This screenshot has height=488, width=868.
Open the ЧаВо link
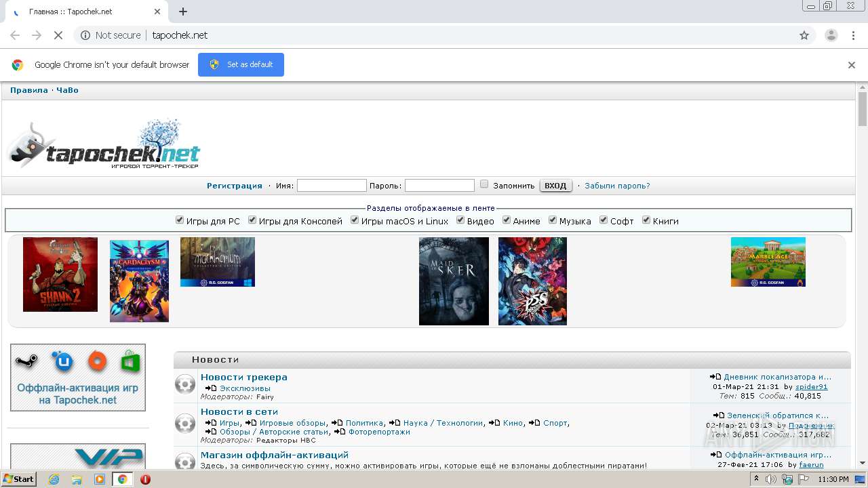68,90
